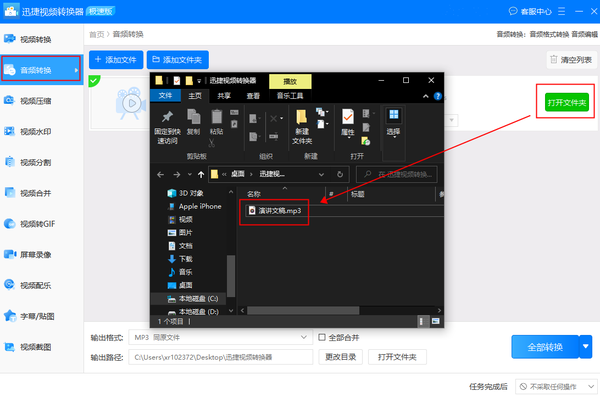Click 首页 breadcrumb link
600x397 pixels.
click(96, 34)
